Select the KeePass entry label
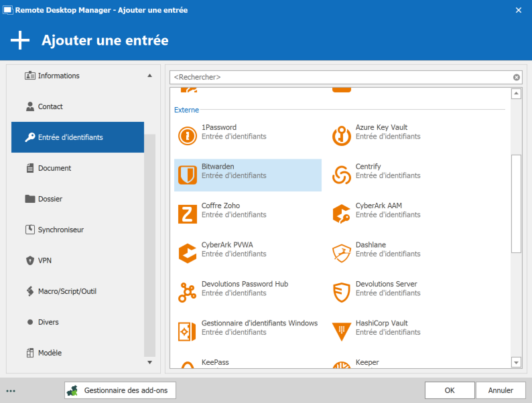The image size is (532, 403). pos(215,362)
